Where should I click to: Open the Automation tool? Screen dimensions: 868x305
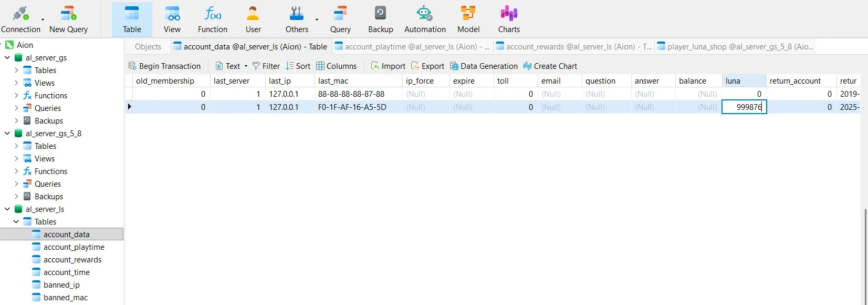425,19
